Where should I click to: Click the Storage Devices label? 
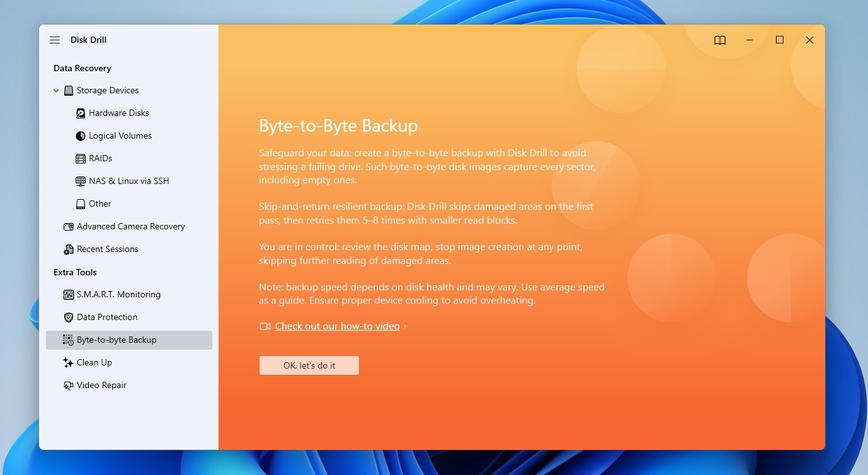click(x=108, y=91)
